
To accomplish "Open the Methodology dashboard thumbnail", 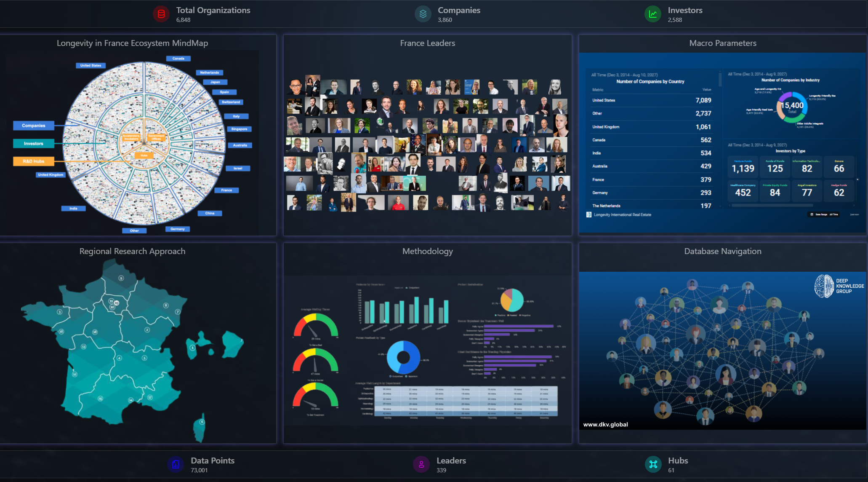I will [427, 350].
